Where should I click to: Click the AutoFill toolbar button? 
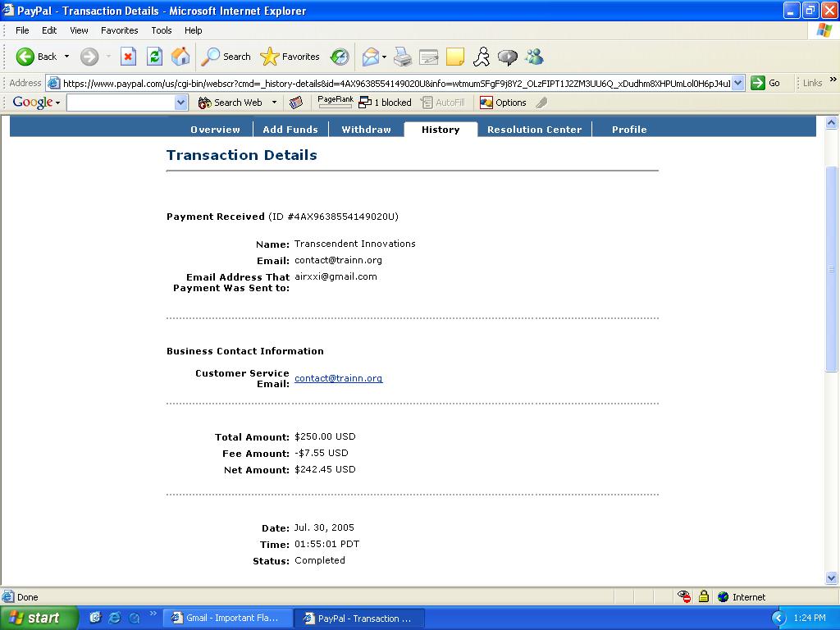pyautogui.click(x=442, y=103)
